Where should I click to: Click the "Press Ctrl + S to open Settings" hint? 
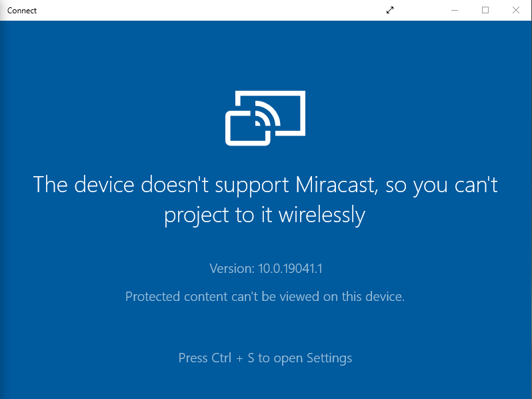(265, 358)
